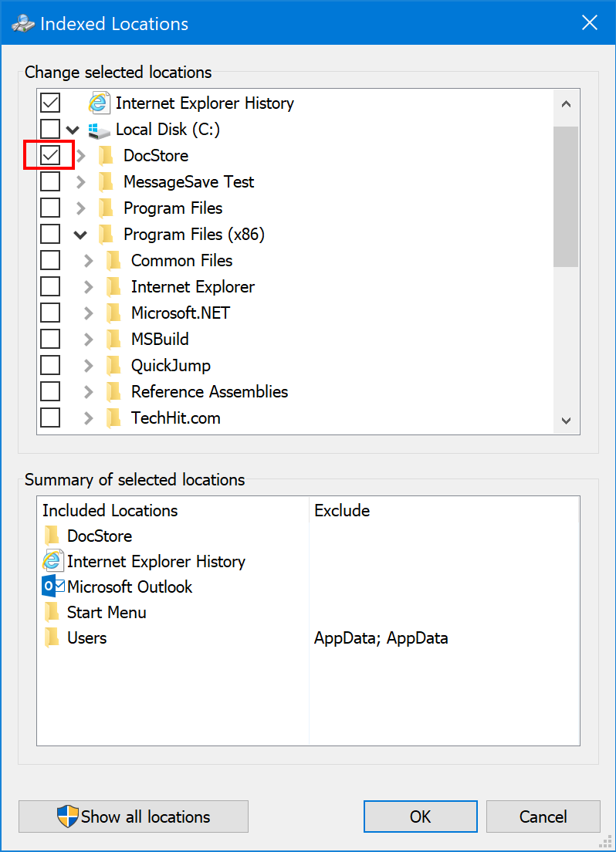616x852 pixels.
Task: Expand the MSBuild folder node
Action: (x=89, y=340)
